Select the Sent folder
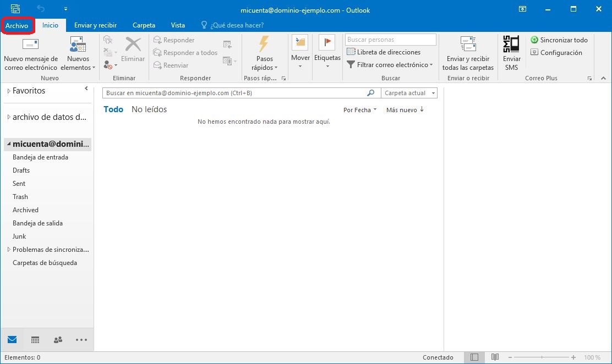Viewport: 612px width, 364px height. 19,184
